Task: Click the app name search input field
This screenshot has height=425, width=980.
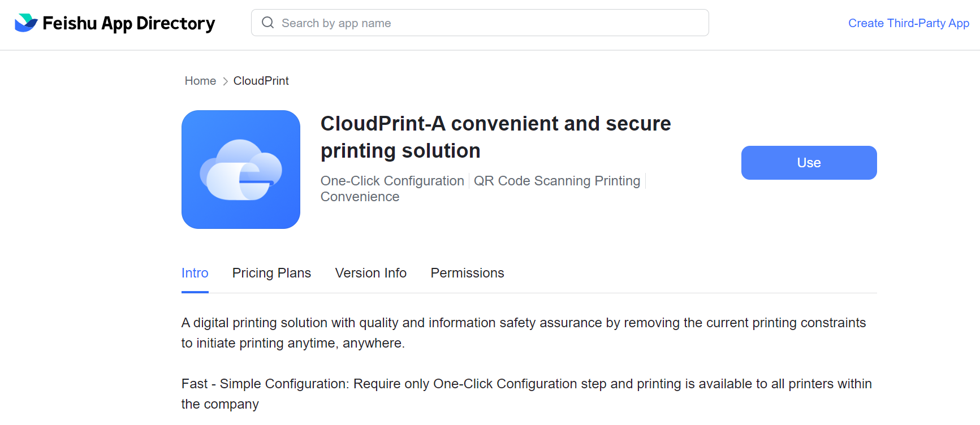Action: pyautogui.click(x=480, y=23)
